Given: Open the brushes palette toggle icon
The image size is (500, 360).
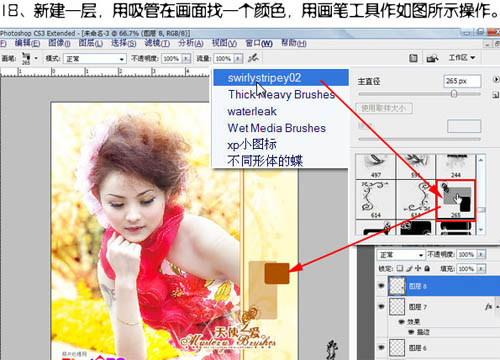Looking at the screenshot, I should (x=413, y=58).
